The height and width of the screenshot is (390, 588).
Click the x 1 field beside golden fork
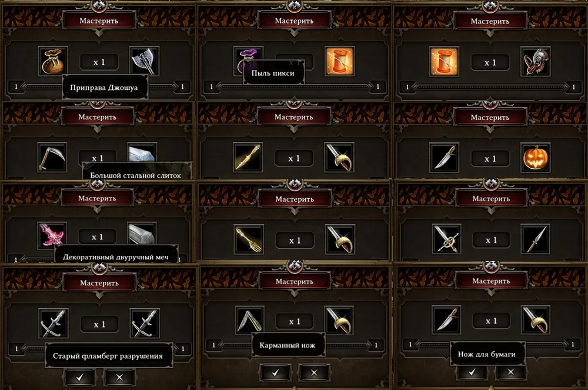click(295, 241)
